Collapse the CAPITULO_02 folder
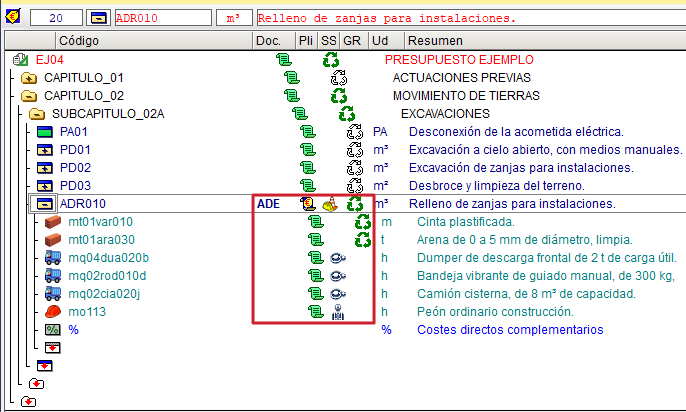 (x=29, y=96)
